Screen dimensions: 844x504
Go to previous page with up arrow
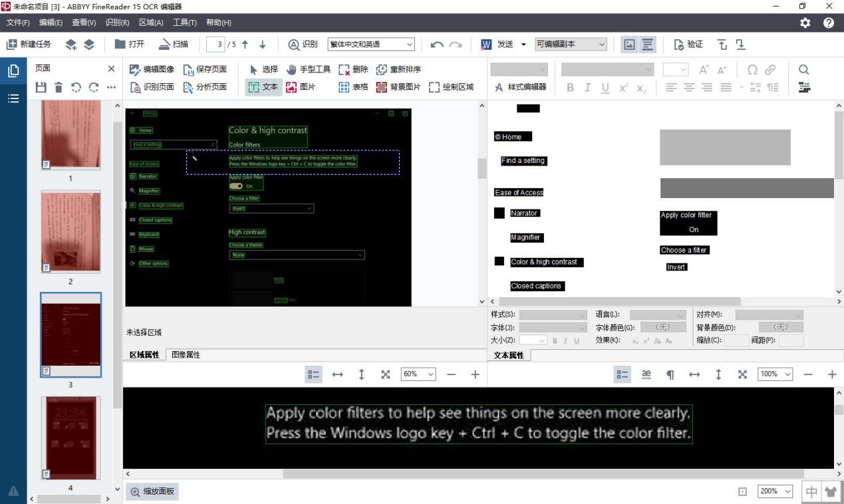click(245, 45)
